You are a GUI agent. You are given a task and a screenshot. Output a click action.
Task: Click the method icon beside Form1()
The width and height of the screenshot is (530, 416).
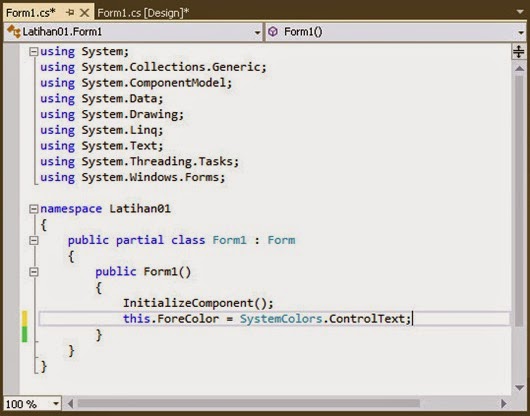(x=273, y=32)
